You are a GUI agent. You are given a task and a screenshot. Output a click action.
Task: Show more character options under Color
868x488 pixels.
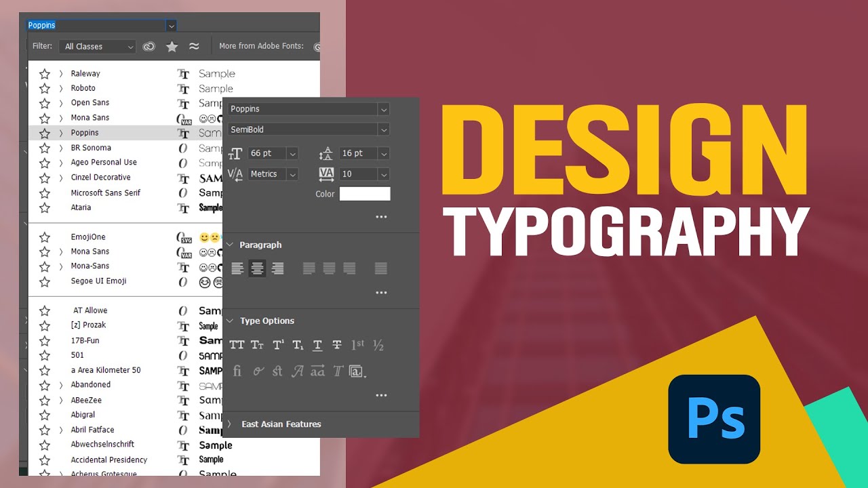381,217
